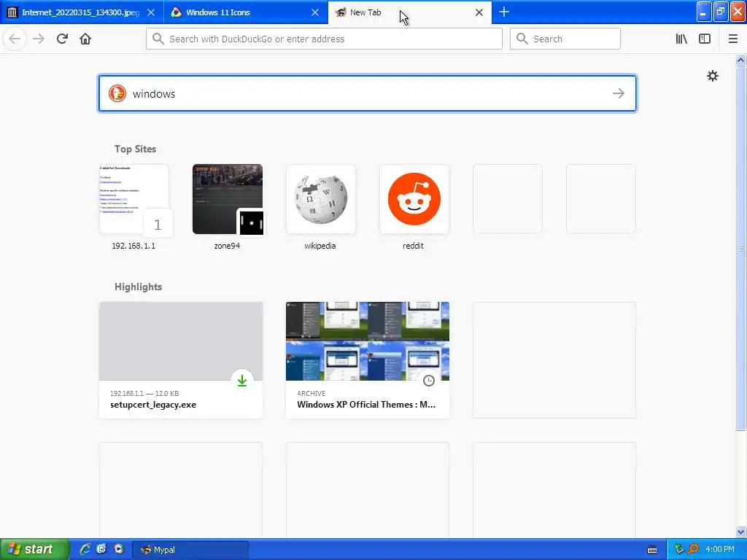The width and height of the screenshot is (747, 560).
Task: Open the 192.168.1.1 top site
Action: 134,199
